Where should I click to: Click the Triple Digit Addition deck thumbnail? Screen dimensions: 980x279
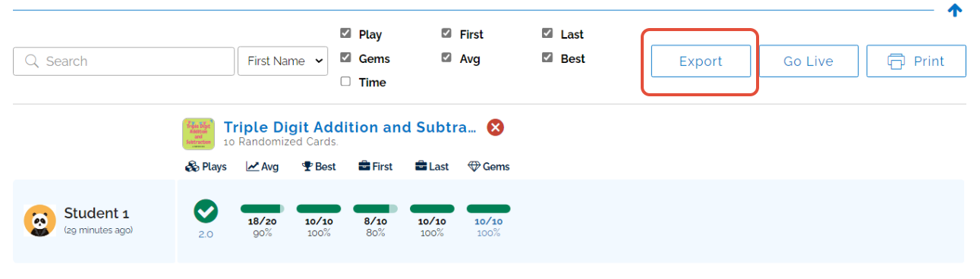[x=198, y=133]
